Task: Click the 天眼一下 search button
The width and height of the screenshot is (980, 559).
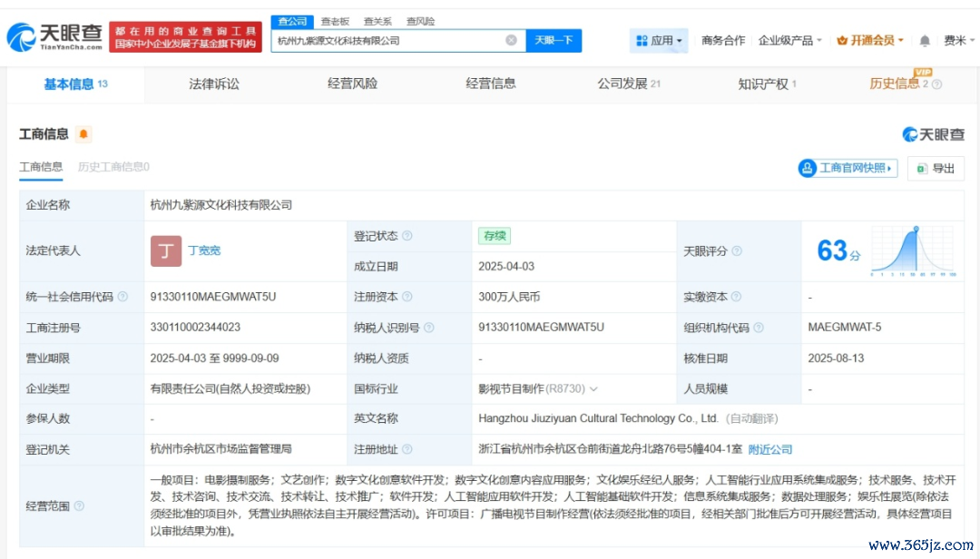Action: pyautogui.click(x=554, y=41)
